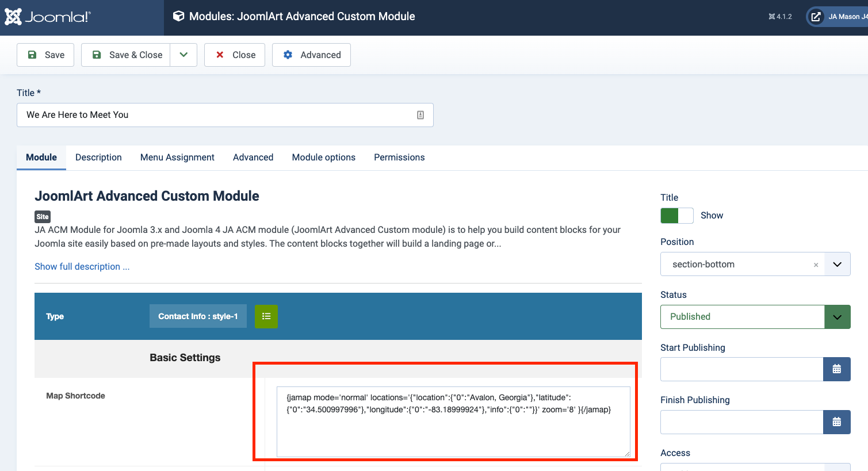Click inside the Map Shortcode textarea
The height and width of the screenshot is (471, 868).
[x=453, y=422]
